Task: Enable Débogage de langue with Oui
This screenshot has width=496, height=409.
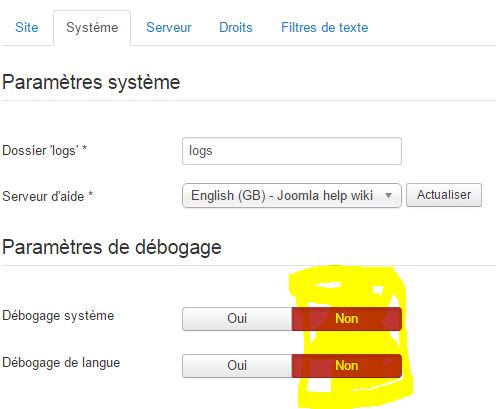Action: click(237, 366)
